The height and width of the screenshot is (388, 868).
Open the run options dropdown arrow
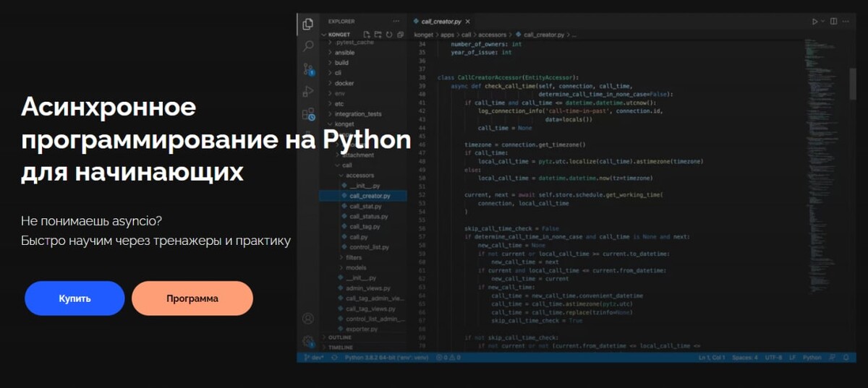[x=823, y=22]
